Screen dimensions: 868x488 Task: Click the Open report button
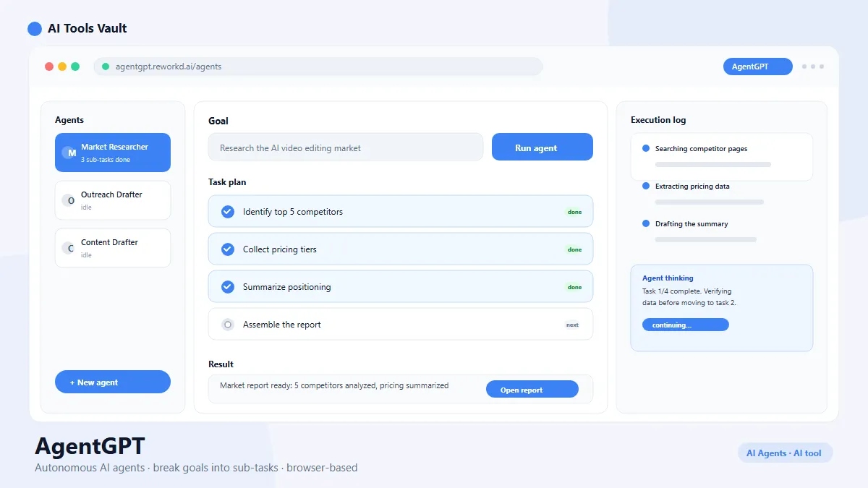click(x=532, y=389)
